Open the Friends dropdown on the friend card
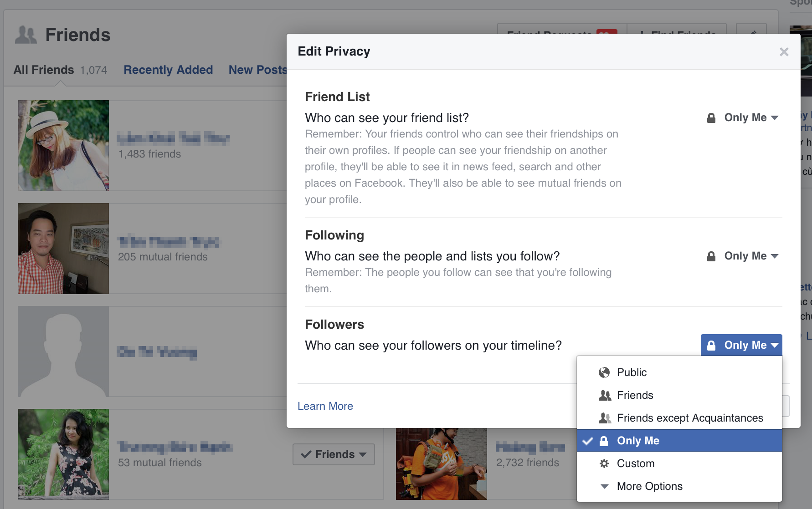This screenshot has width=812, height=509. click(x=334, y=454)
